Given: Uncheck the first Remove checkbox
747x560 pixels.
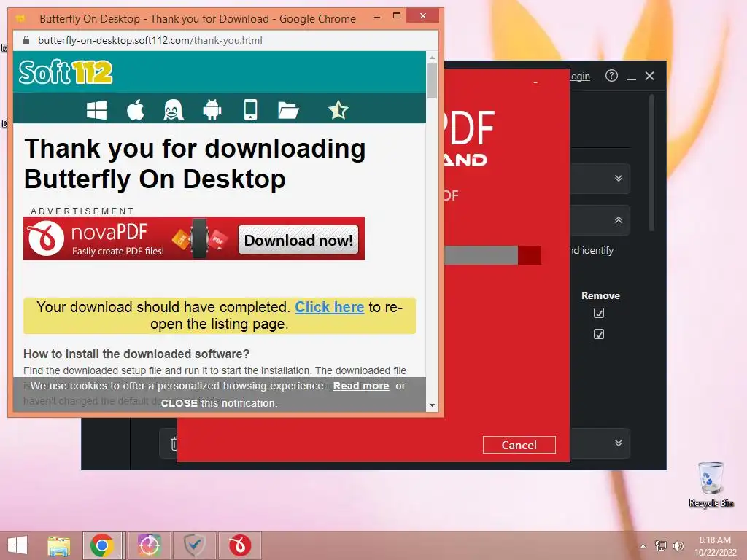Looking at the screenshot, I should (x=599, y=313).
